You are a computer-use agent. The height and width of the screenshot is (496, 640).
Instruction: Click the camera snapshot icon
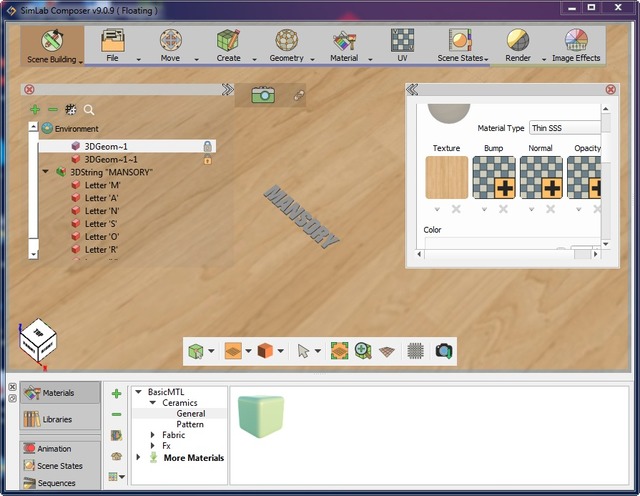point(263,95)
